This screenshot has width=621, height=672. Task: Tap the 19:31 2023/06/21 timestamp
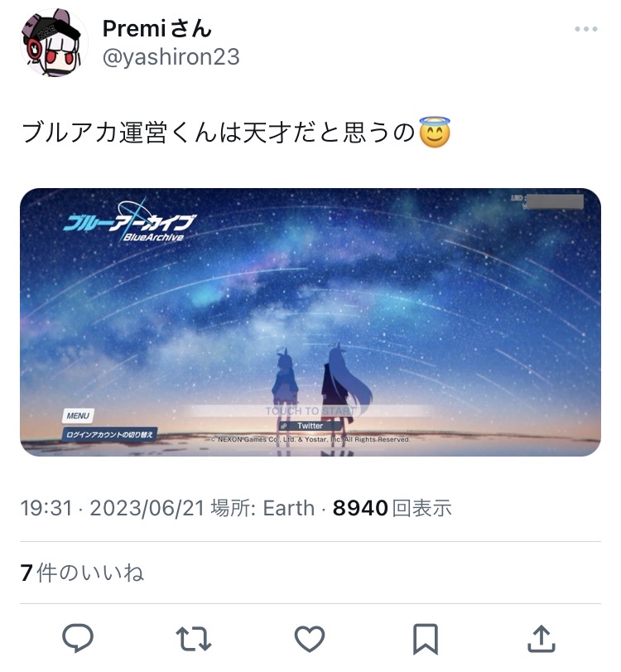[113, 508]
